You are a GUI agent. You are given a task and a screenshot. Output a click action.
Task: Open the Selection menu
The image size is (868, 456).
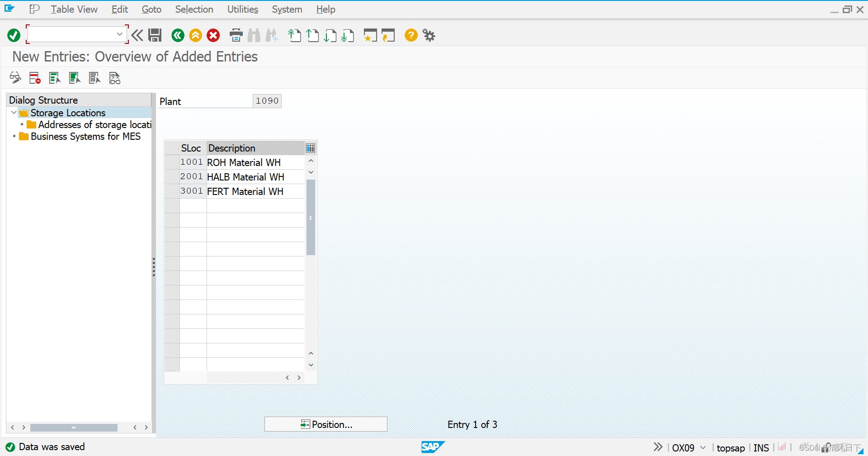[x=194, y=9]
